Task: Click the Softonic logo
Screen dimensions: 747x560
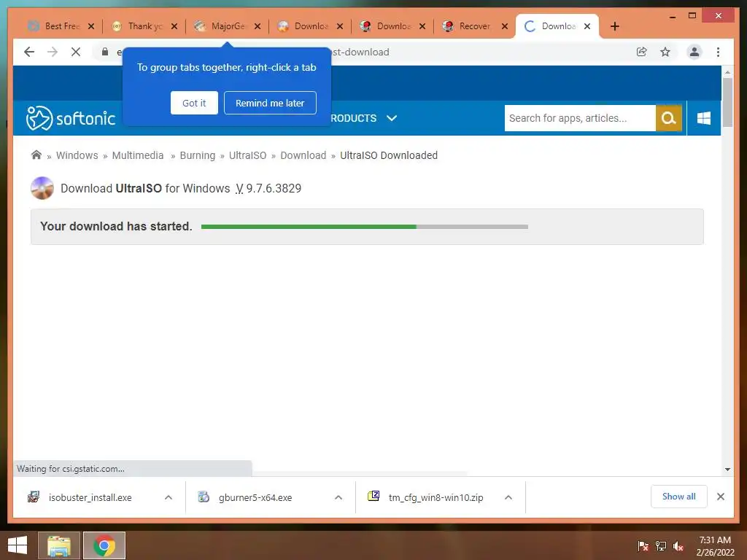Action: pos(71,118)
